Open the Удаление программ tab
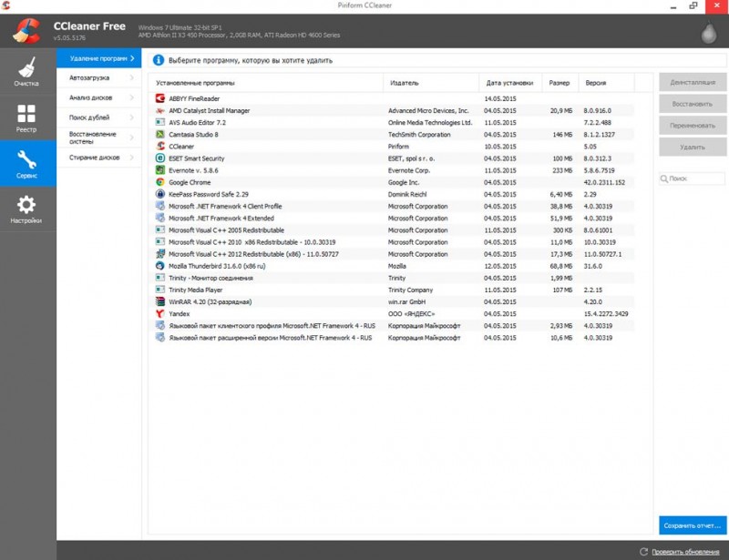Screen dimensions: 729x560 coord(99,58)
